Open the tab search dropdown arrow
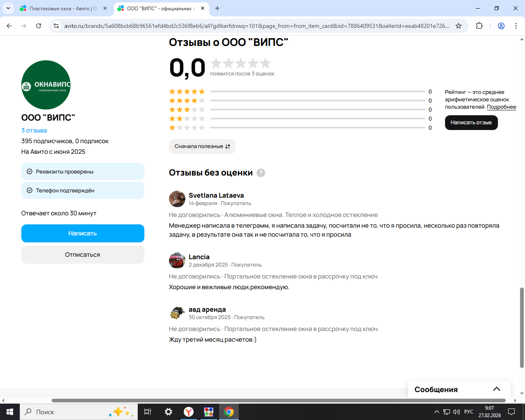525x420 pixels. click(x=8, y=8)
